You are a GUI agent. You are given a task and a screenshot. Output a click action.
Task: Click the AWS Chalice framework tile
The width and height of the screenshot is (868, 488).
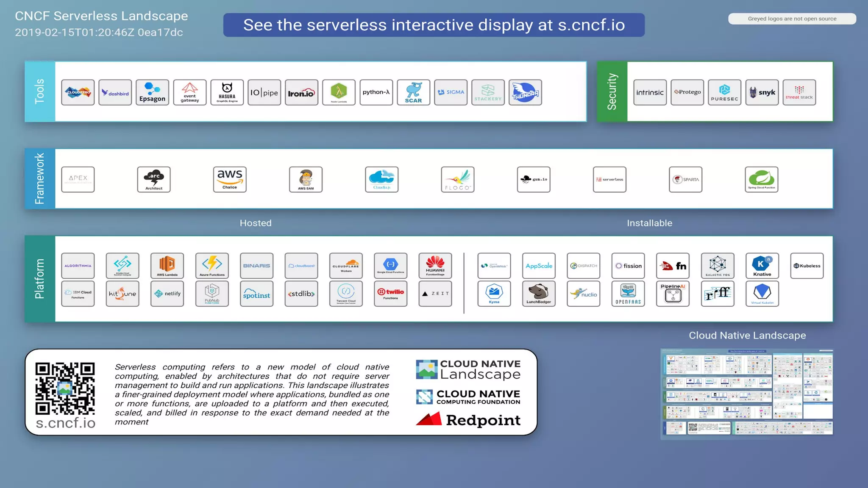click(x=230, y=179)
